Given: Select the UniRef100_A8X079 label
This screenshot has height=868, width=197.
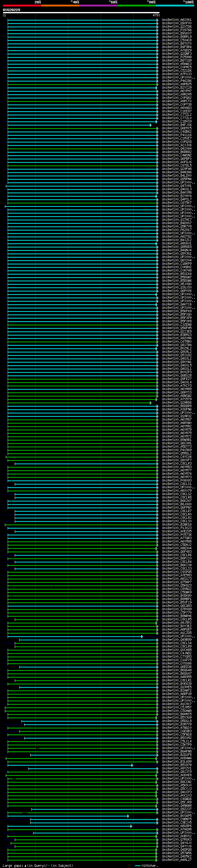Looking at the screenshot, I should pyautogui.click(x=176, y=491).
